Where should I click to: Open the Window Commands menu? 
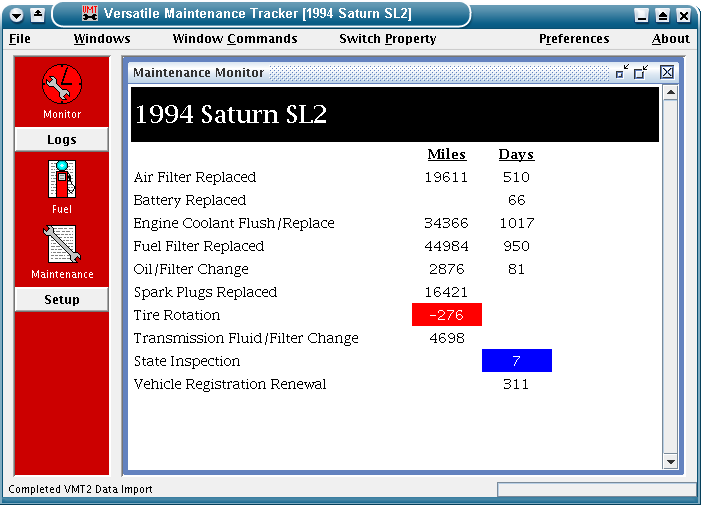pos(235,39)
